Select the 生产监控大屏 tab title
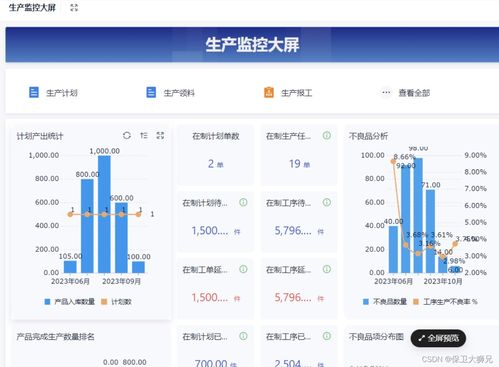499x367 pixels. pyautogui.click(x=32, y=8)
